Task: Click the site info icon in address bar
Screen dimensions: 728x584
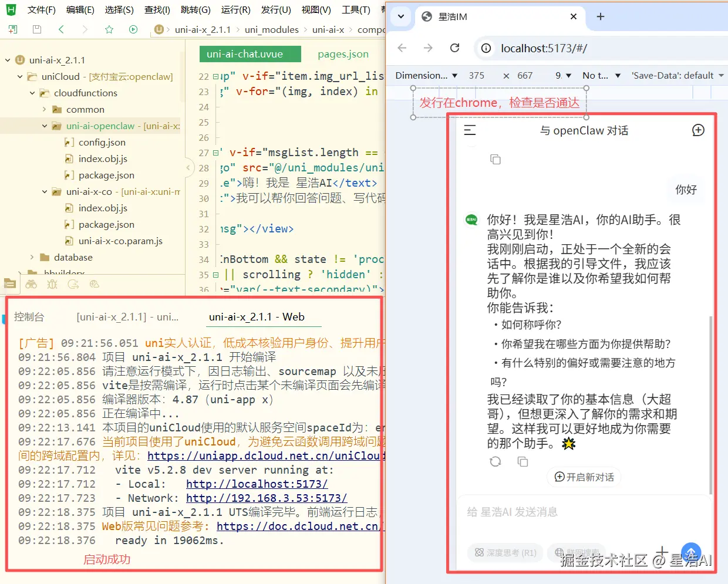Action: click(486, 48)
